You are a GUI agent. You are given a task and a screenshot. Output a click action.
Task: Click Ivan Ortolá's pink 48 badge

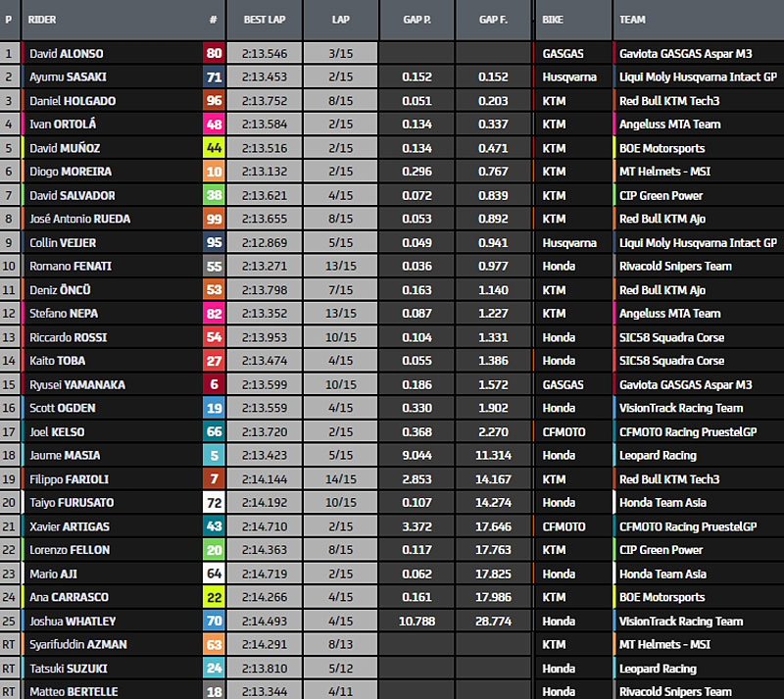pos(213,125)
